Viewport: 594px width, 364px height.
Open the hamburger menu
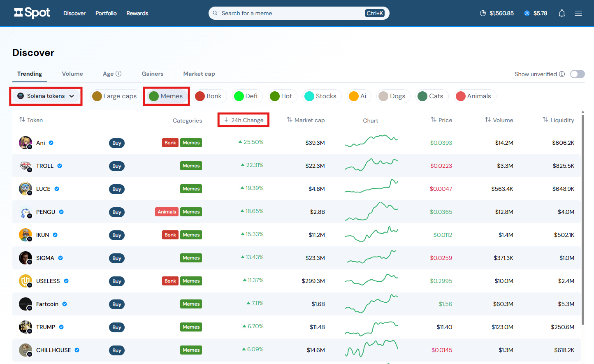point(578,13)
